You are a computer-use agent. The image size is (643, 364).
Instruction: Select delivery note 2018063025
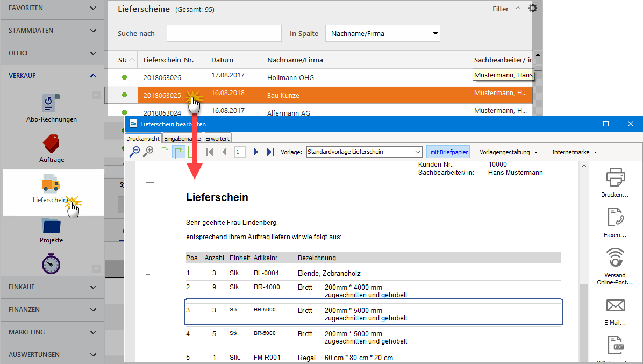(162, 96)
